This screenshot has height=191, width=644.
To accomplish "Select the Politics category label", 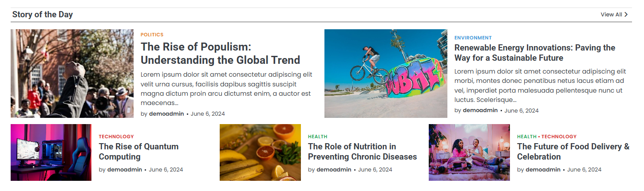I will coord(152,35).
